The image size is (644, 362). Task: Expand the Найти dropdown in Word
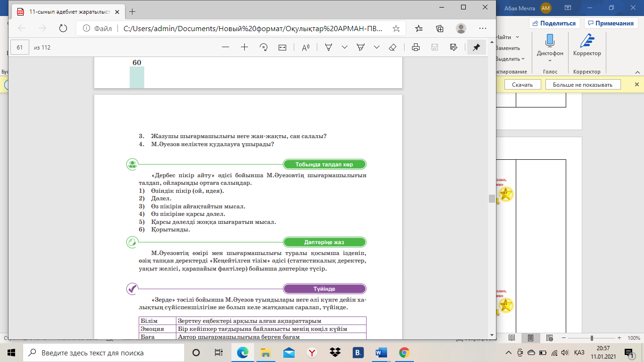518,37
